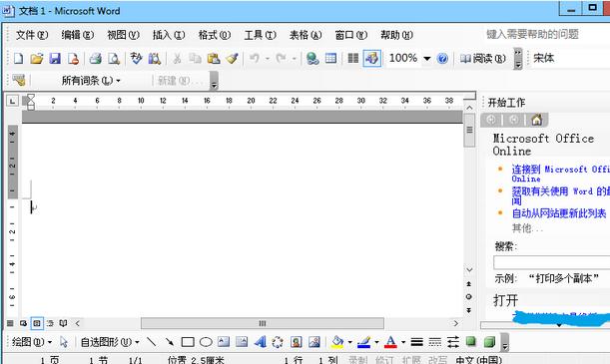The image size is (610, 364).
Task: Draw a line with Line tool
Action: coord(151,342)
